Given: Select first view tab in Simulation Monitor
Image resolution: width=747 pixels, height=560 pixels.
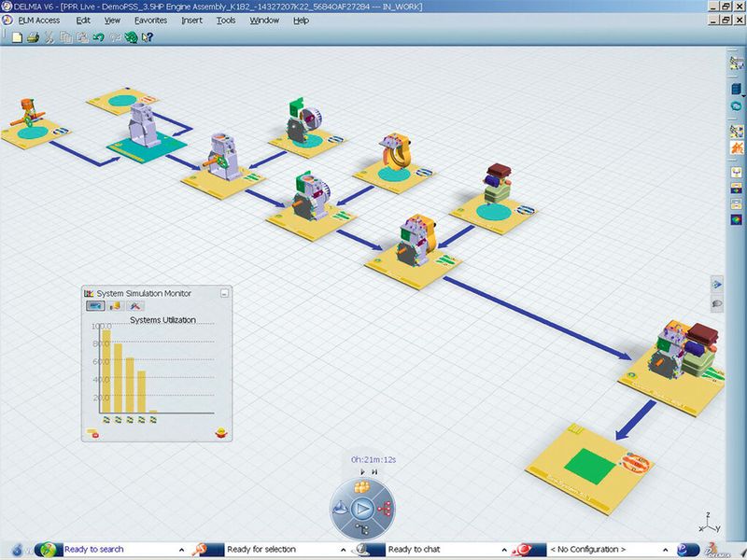Looking at the screenshot, I should 95,306.
